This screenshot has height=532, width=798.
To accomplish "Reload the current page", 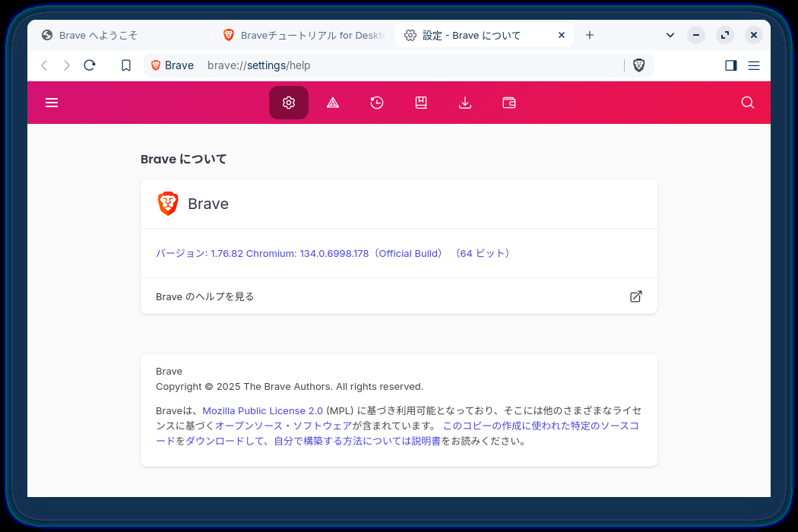I will coord(90,65).
